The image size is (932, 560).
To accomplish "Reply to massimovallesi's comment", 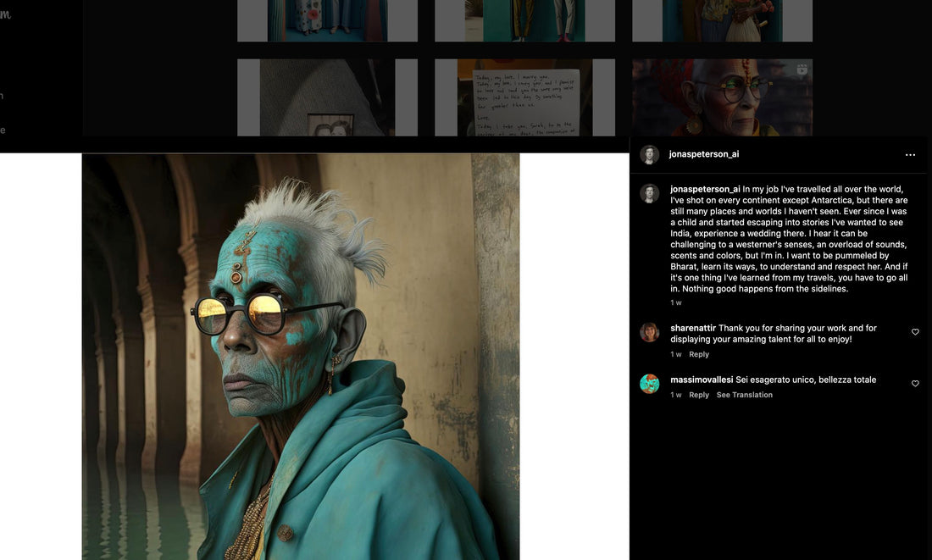I will coord(699,395).
